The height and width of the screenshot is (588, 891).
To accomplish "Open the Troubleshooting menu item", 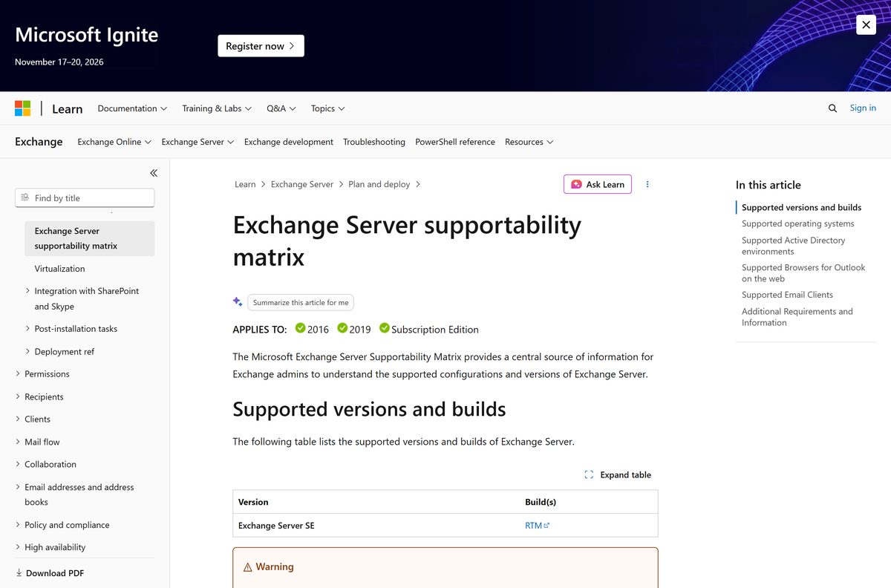I will [x=374, y=142].
